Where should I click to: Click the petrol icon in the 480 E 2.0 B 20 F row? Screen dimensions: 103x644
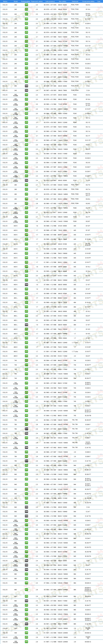tap(26, 356)
